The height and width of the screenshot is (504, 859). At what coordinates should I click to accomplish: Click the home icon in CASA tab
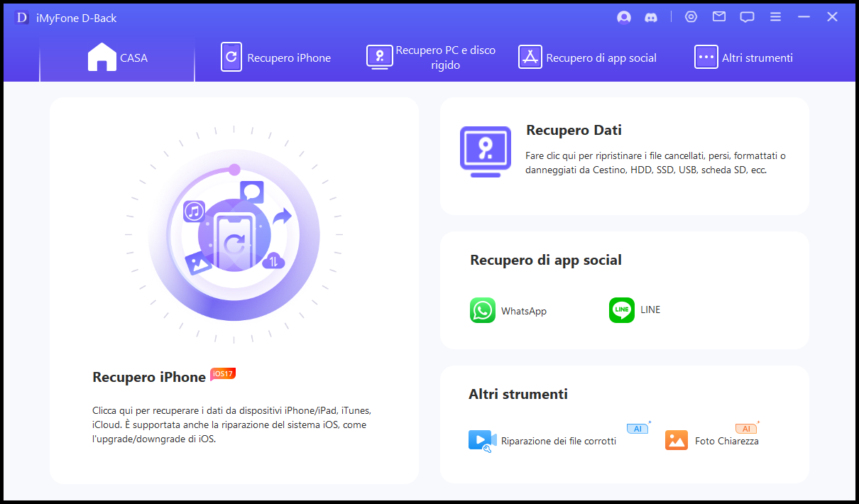pyautogui.click(x=102, y=57)
